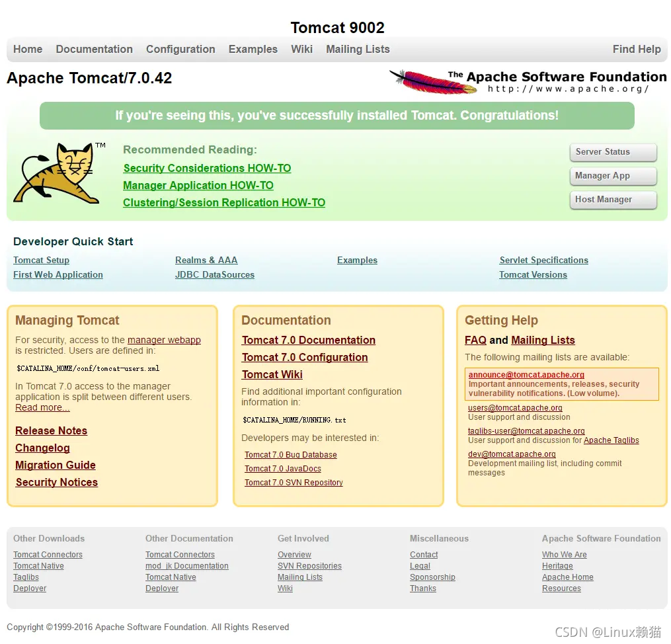Open Mailing Lists in the top navigation bar
This screenshot has width=671, height=644.
click(x=358, y=49)
